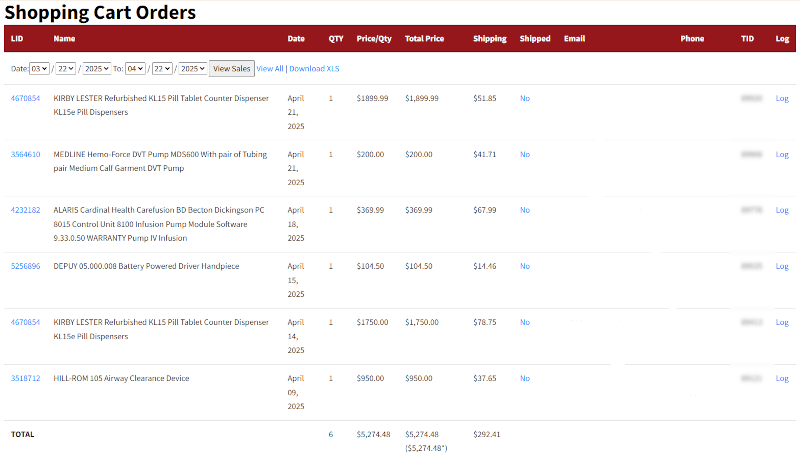
Task: Open the Log link for the April 14 KIRBY LESTER order
Action: pyautogui.click(x=782, y=322)
